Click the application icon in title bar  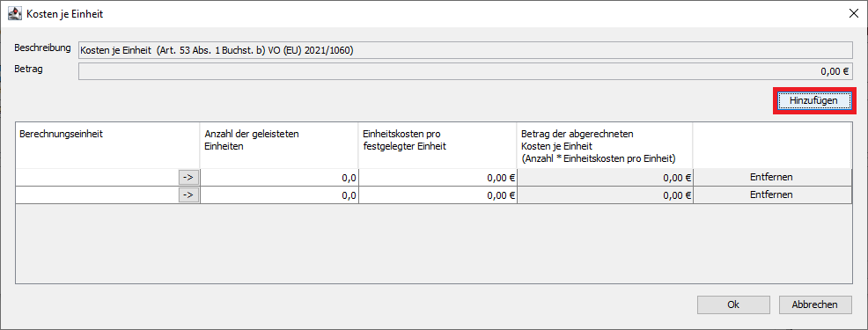click(15, 14)
